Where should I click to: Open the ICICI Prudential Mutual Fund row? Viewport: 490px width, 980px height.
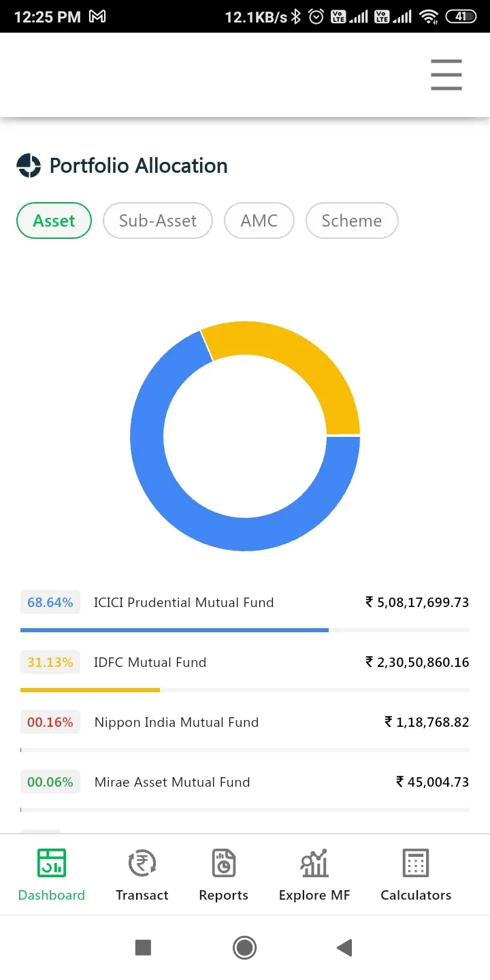tap(184, 602)
